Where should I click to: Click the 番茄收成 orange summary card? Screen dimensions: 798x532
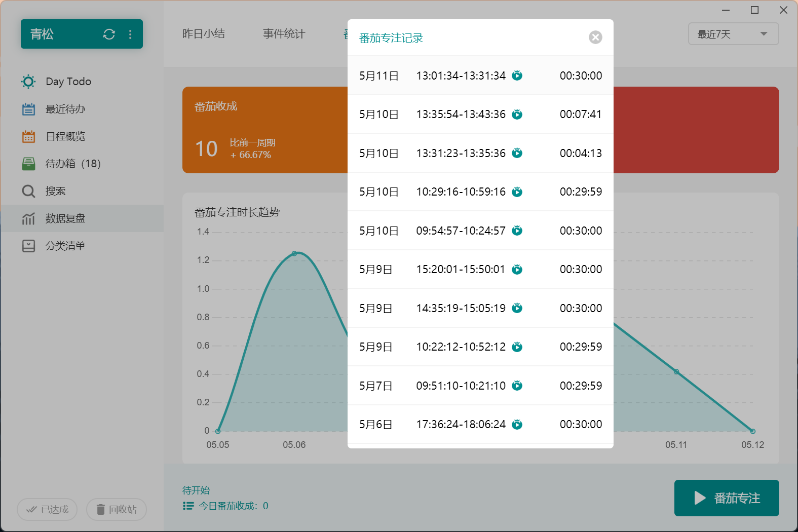click(x=265, y=130)
